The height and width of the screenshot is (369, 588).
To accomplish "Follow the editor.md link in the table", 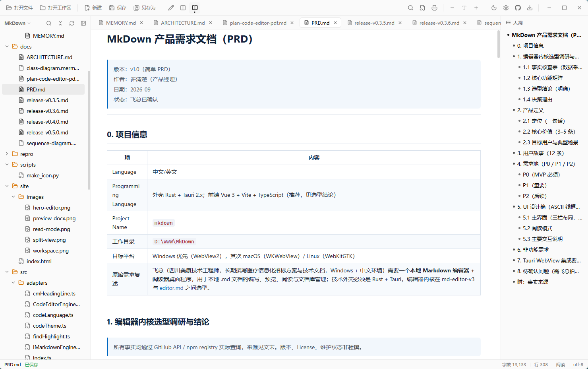I will (x=172, y=288).
